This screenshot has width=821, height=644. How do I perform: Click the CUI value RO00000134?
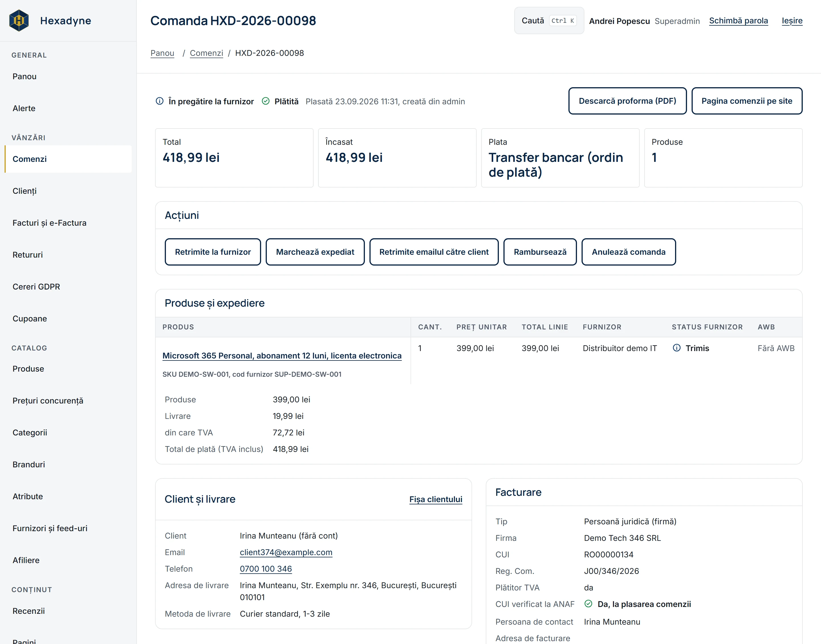click(608, 555)
